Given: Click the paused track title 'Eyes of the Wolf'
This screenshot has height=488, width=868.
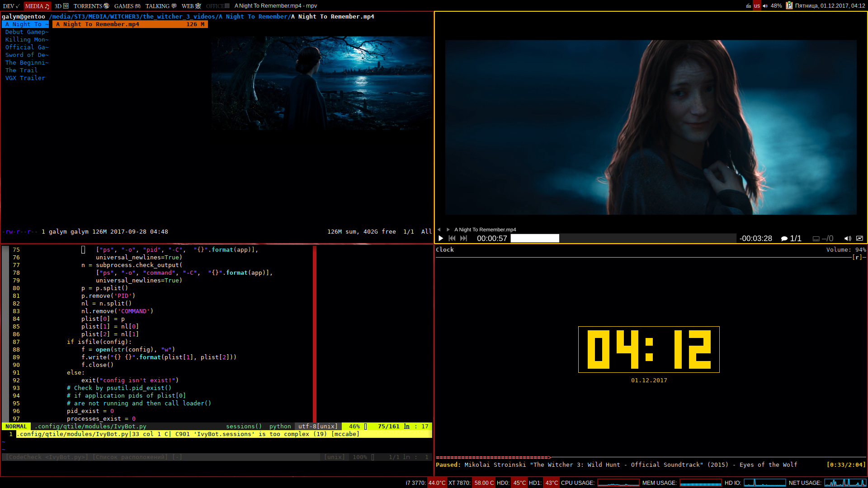Looking at the screenshot, I should click(x=768, y=465).
